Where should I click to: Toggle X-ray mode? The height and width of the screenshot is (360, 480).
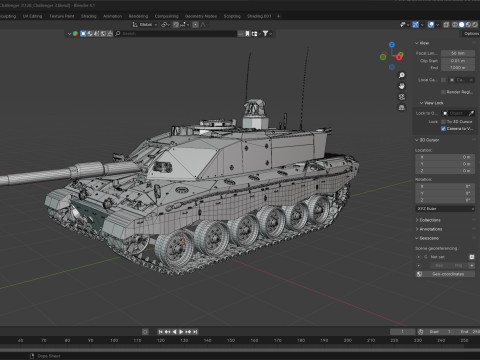[446, 25]
